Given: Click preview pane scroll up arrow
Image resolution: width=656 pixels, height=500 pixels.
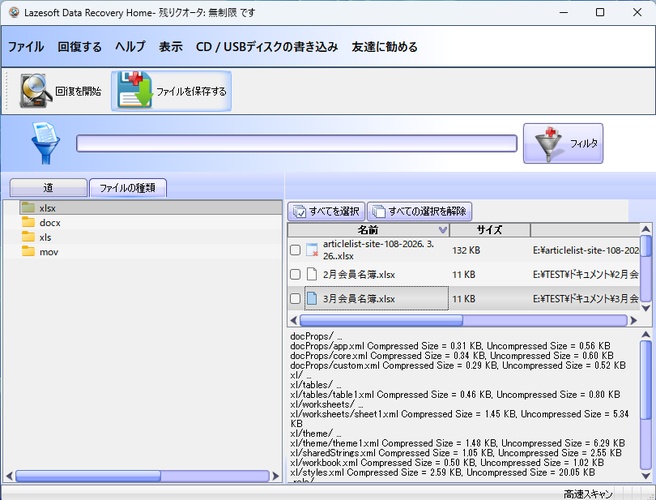Looking at the screenshot, I should (x=646, y=335).
